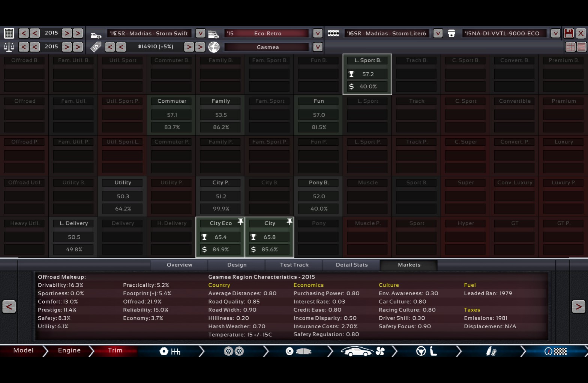Screen dimensions: 588x383
Task: Toggle the pin on City Eco
Action: click(x=240, y=222)
